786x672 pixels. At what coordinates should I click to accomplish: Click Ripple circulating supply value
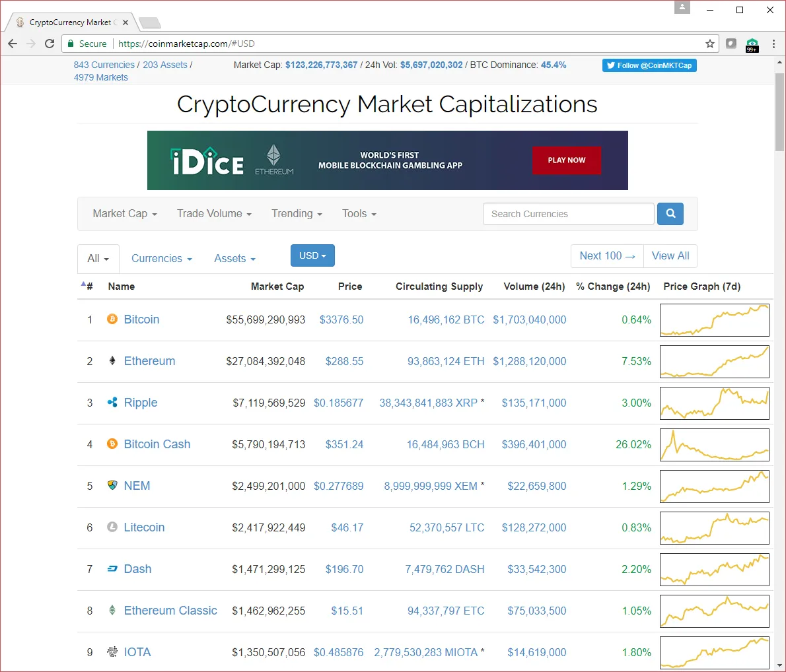[x=429, y=403]
